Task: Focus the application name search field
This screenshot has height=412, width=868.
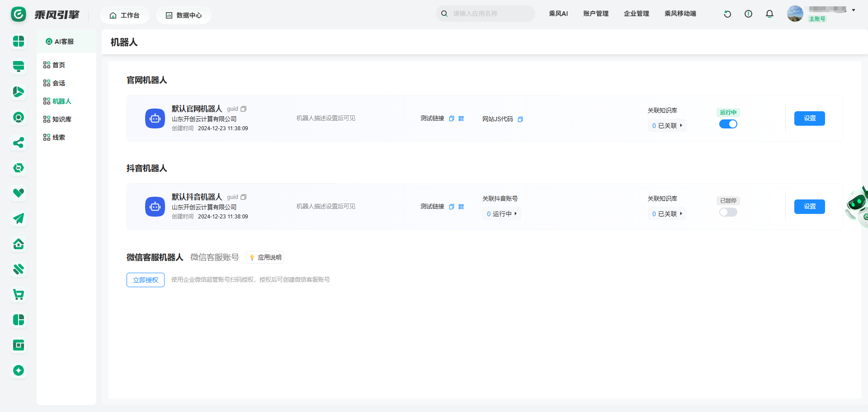Action: (x=491, y=14)
